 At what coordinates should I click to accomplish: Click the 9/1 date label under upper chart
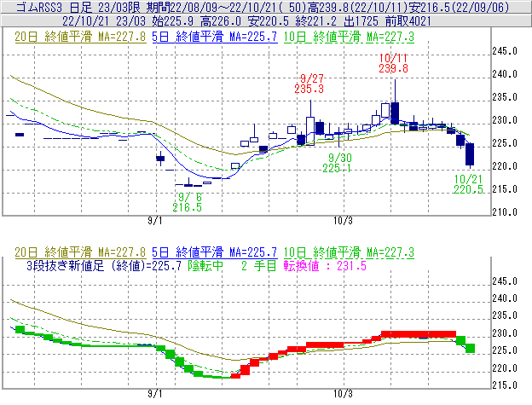point(155,221)
